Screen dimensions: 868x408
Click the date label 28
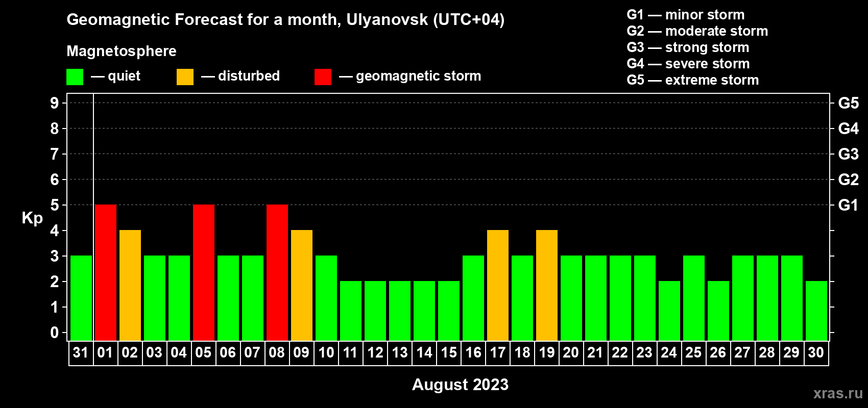(767, 352)
